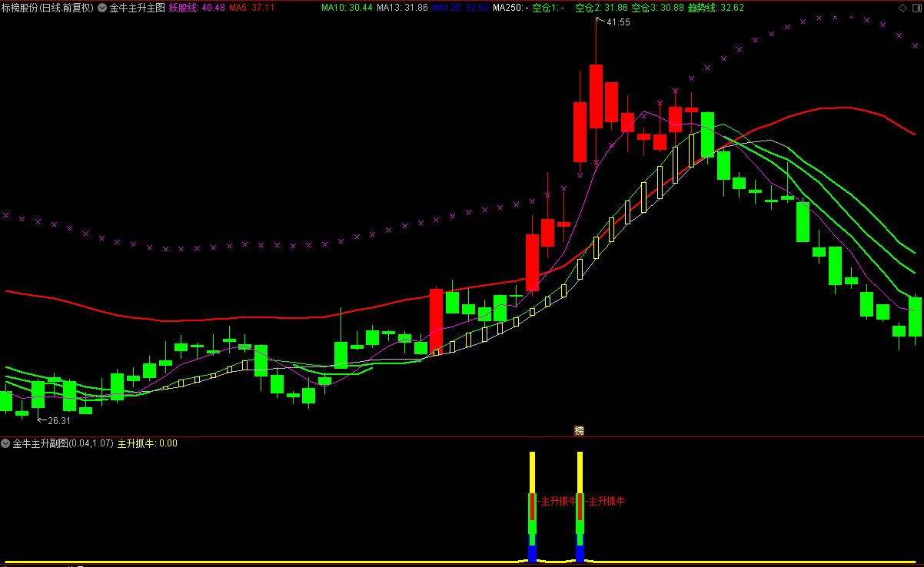Click the right yellow signal bar in the sub-chart
The width and height of the screenshot is (924, 567).
580,472
